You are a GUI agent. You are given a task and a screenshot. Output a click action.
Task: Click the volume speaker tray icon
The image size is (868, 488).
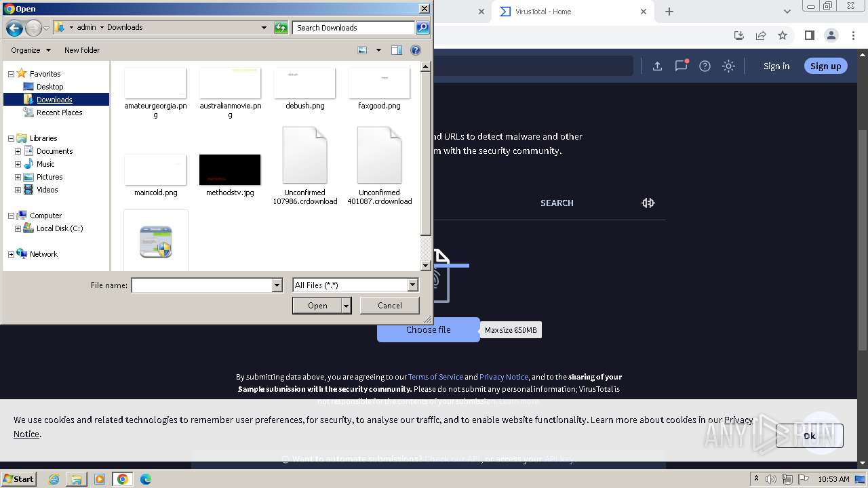pyautogui.click(x=771, y=479)
